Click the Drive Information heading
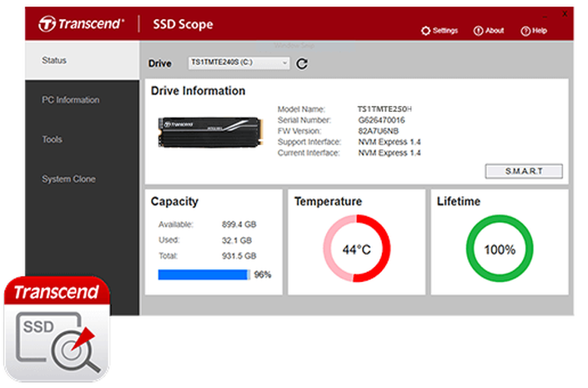This screenshot has height=388, width=588. click(x=198, y=91)
